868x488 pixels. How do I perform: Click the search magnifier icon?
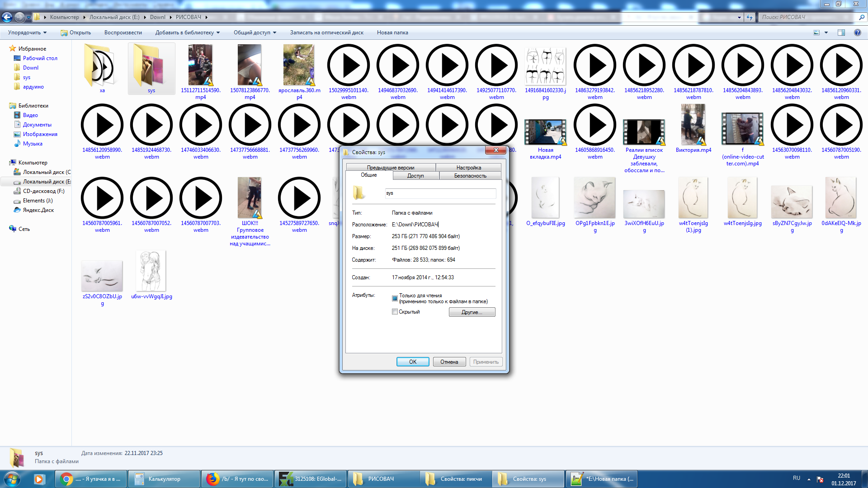click(x=862, y=17)
